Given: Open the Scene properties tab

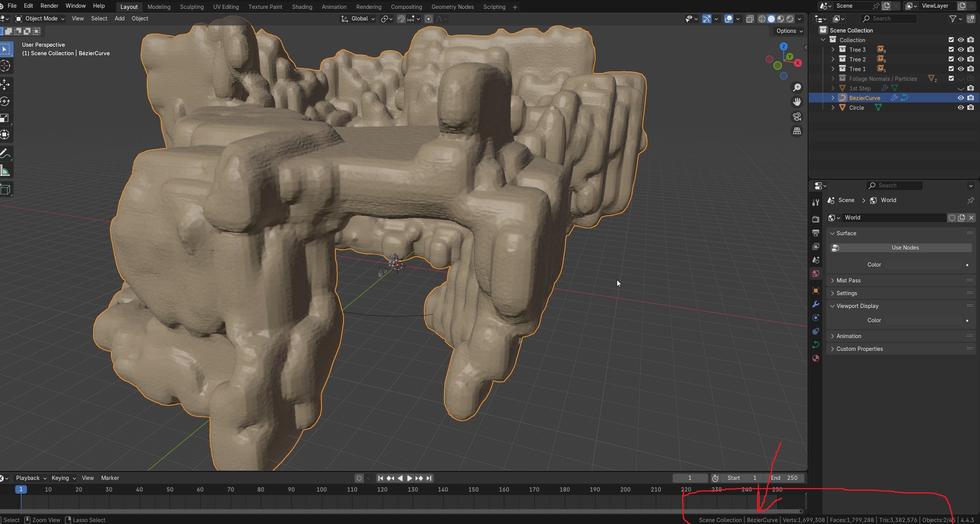Looking at the screenshot, I should pyautogui.click(x=816, y=260).
